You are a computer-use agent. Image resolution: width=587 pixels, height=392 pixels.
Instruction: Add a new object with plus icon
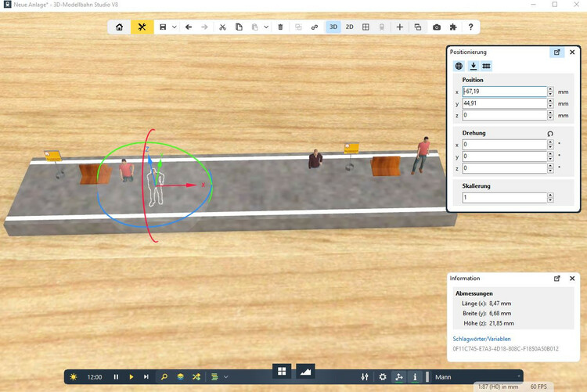click(400, 27)
